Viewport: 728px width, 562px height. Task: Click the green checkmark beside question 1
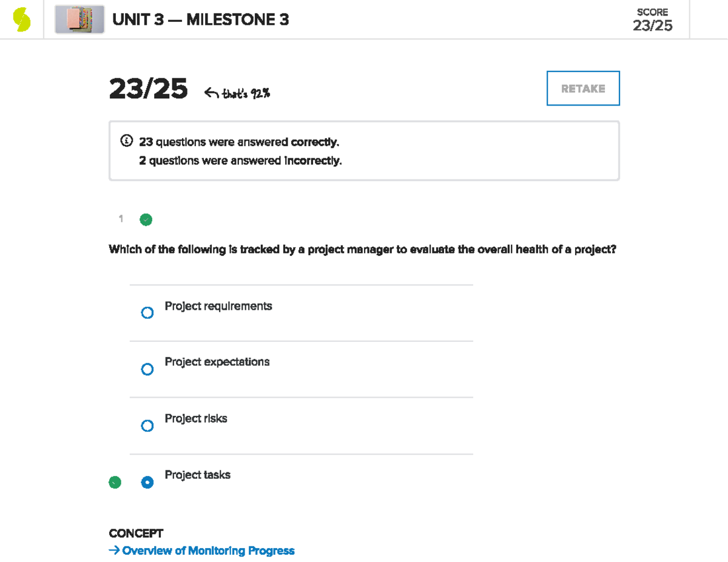(146, 219)
